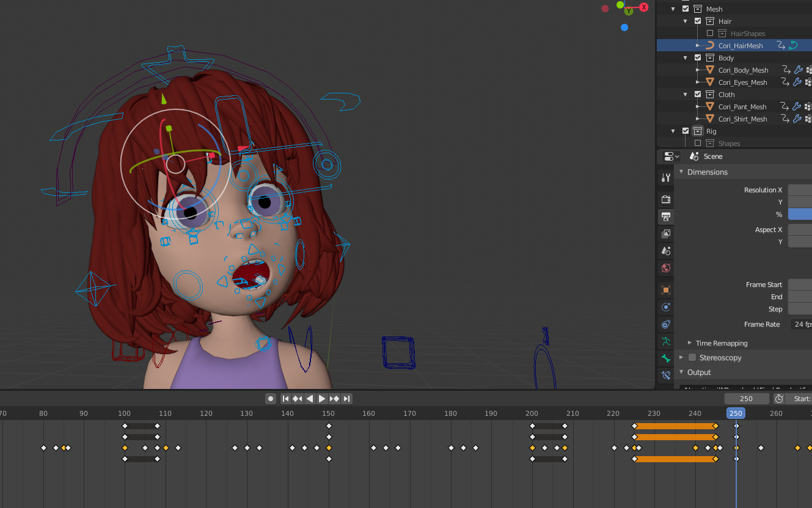Jump to the previous keyframe

pyautogui.click(x=298, y=399)
